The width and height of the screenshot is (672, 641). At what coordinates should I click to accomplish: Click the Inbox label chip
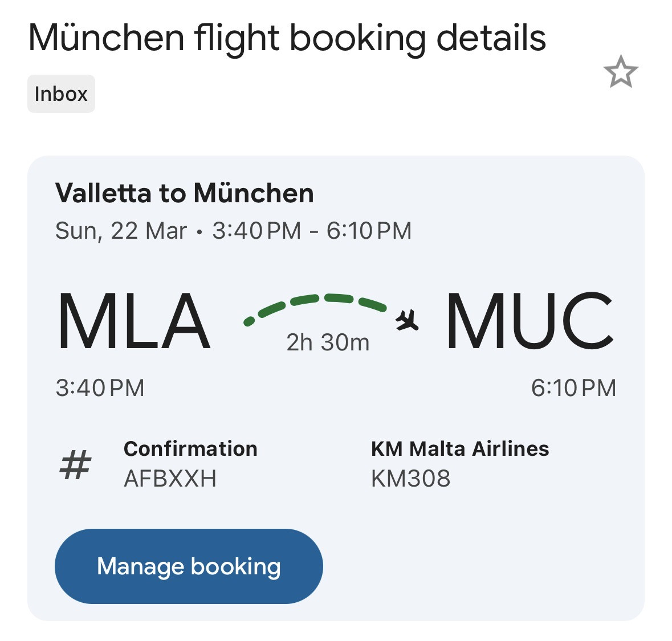tap(61, 94)
